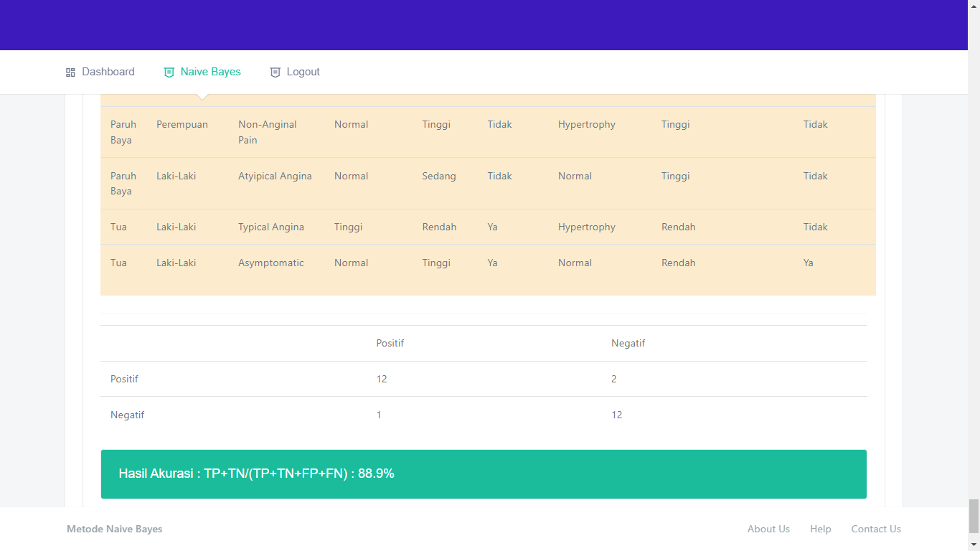
Task: Select the Sedang cell in the table
Action: [x=438, y=176]
